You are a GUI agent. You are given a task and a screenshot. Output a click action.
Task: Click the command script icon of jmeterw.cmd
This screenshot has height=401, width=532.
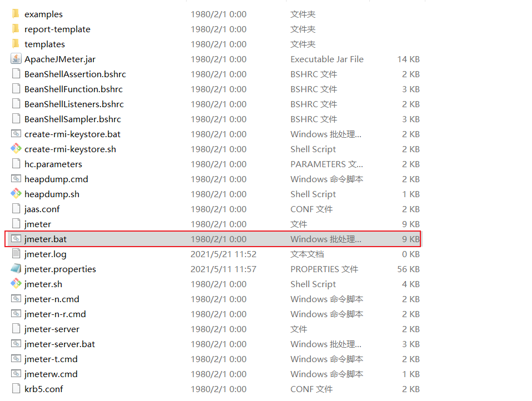click(16, 373)
